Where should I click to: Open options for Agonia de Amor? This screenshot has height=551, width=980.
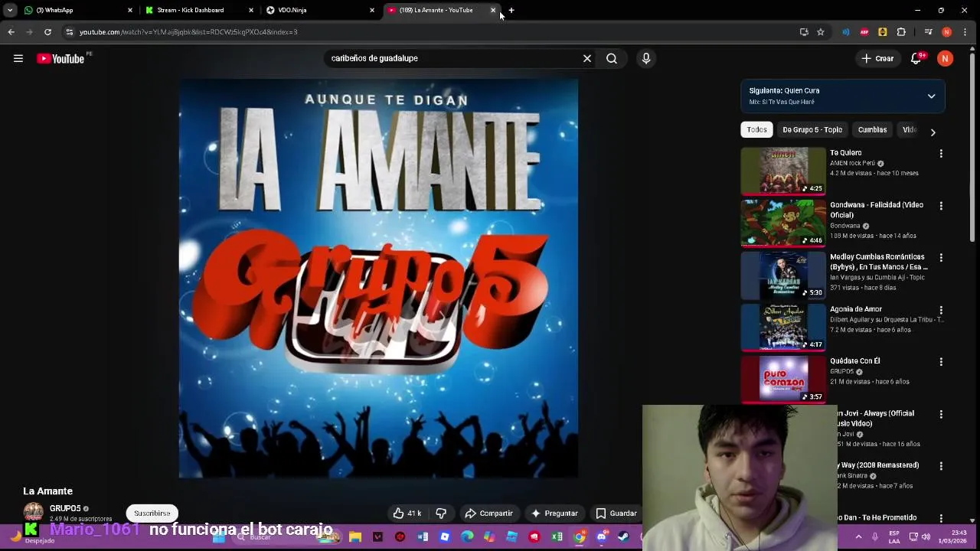point(941,310)
